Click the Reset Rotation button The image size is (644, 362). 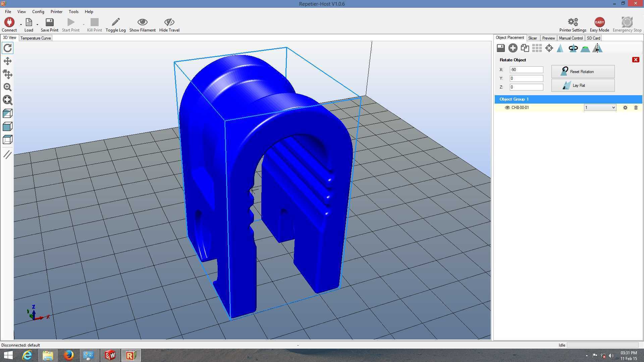[583, 72]
